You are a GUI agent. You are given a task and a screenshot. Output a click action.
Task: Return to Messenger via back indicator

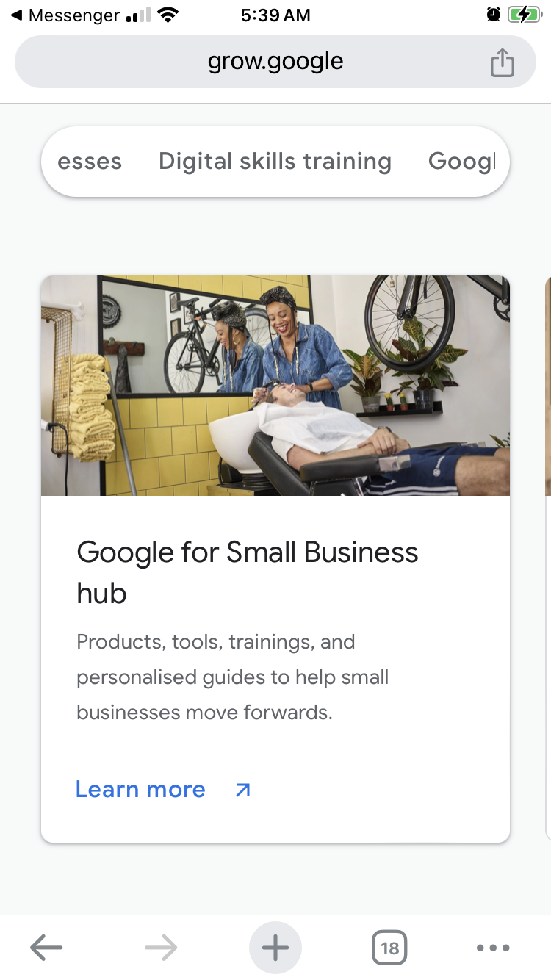point(65,15)
